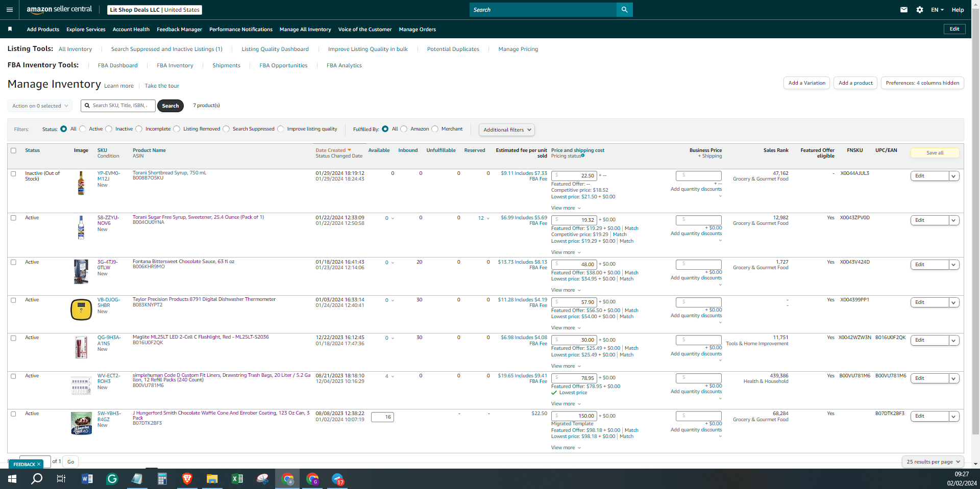This screenshot has width=980, height=489.
Task: Click the search magnifier button in header
Action: point(625,10)
